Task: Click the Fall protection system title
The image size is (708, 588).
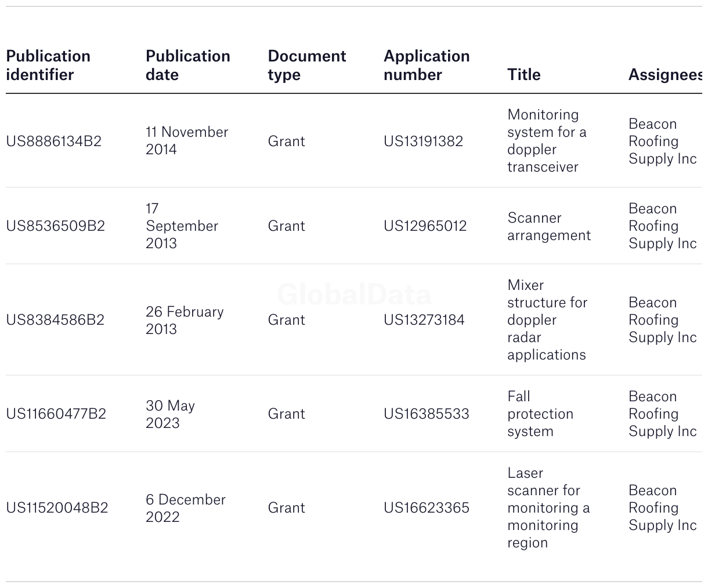Action: pyautogui.click(x=540, y=413)
